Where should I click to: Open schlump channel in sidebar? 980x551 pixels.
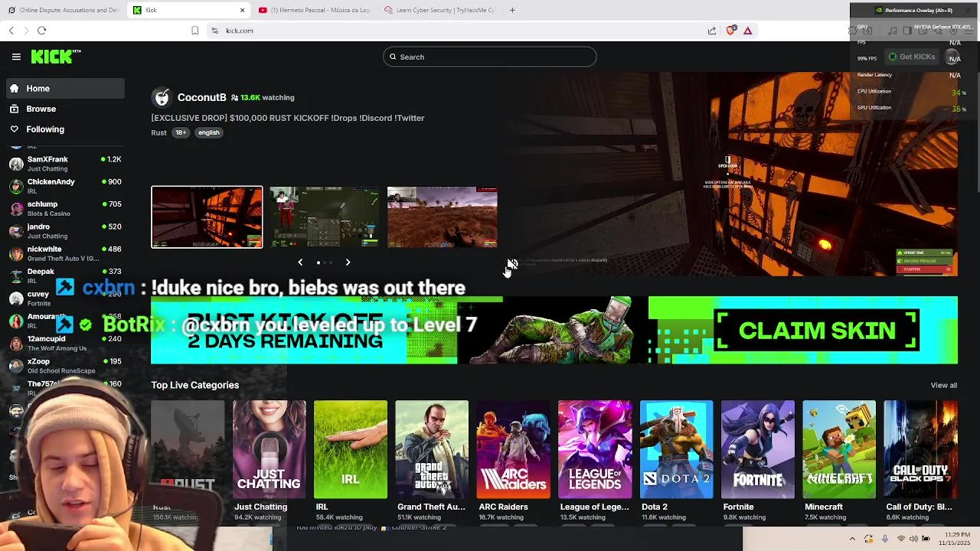(65, 208)
